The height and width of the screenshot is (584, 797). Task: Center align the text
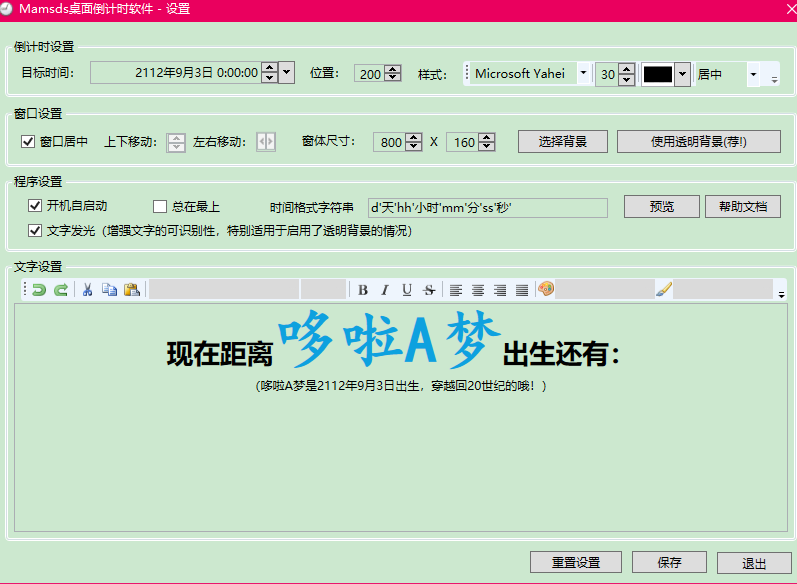[x=478, y=290]
